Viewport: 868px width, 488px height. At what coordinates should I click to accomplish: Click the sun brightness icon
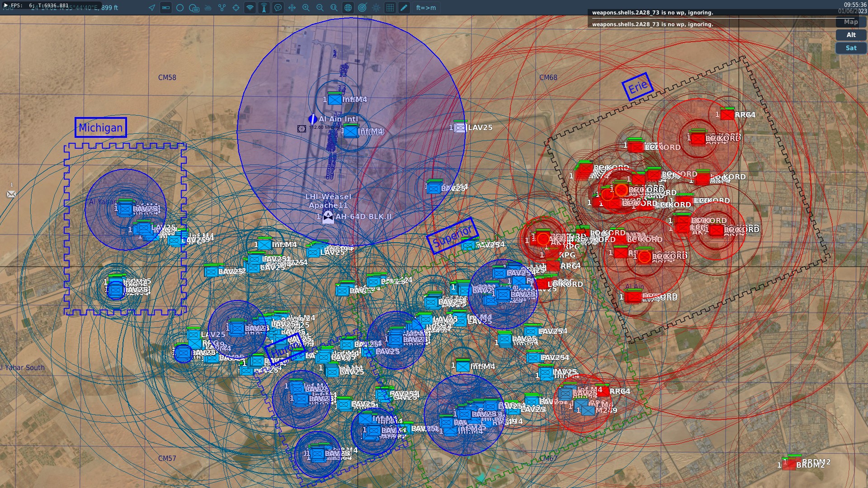[376, 8]
